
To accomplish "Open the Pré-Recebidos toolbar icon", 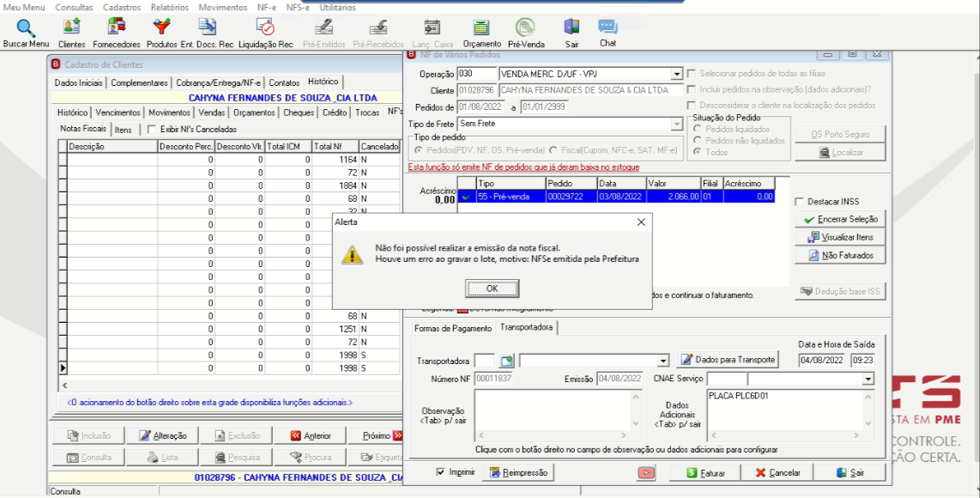I will [x=378, y=27].
